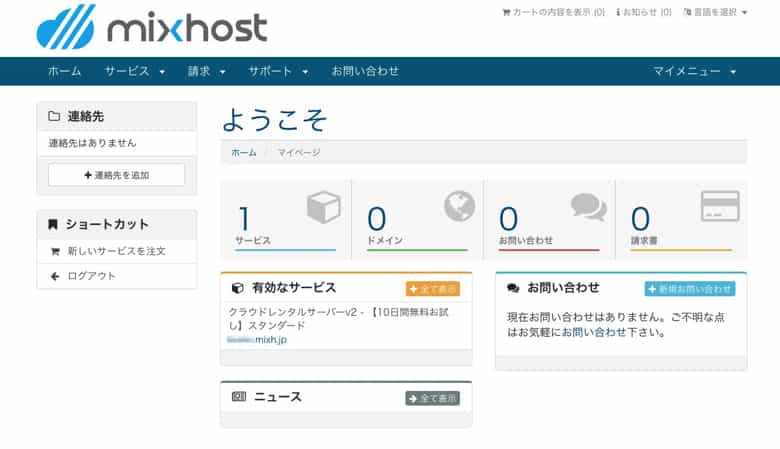Click the 0 請求書 stat tile
This screenshot has height=449, width=780.
point(681,220)
